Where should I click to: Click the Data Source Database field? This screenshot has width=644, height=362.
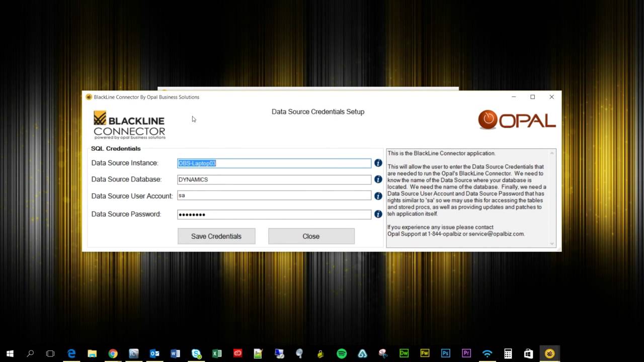[274, 179]
